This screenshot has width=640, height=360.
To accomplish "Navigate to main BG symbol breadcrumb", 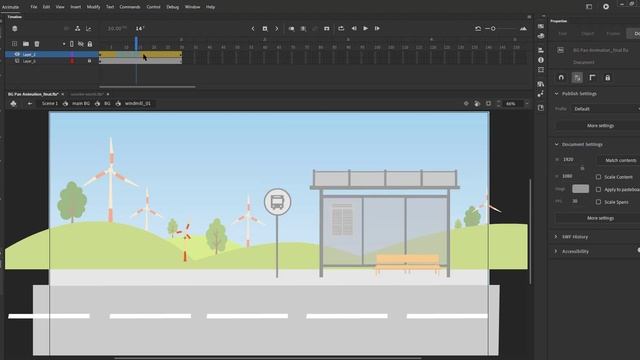I will pyautogui.click(x=81, y=104).
